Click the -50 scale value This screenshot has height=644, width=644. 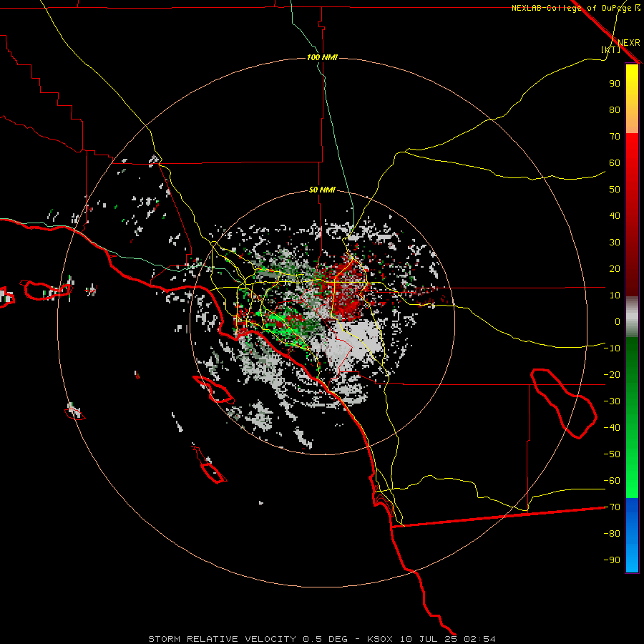(x=612, y=454)
